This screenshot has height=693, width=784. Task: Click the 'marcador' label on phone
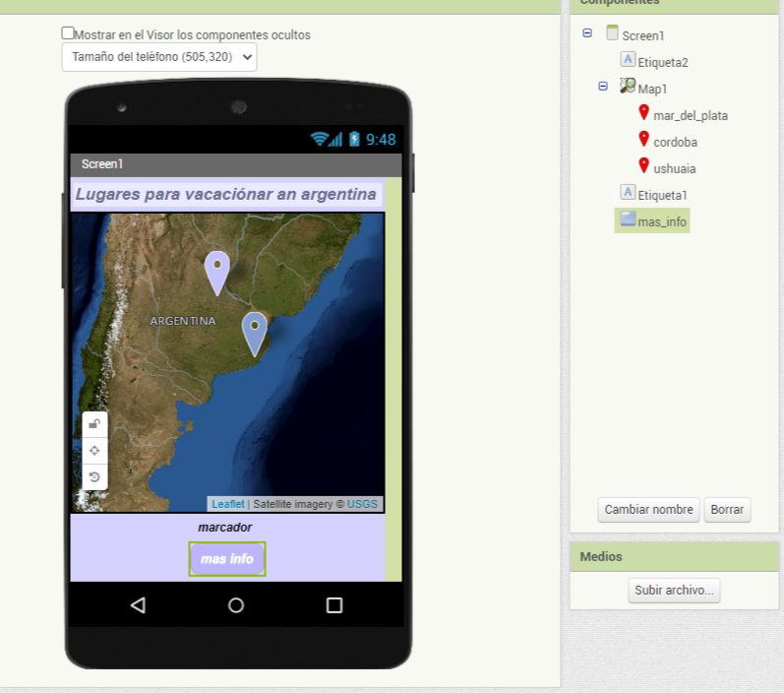pos(225,528)
